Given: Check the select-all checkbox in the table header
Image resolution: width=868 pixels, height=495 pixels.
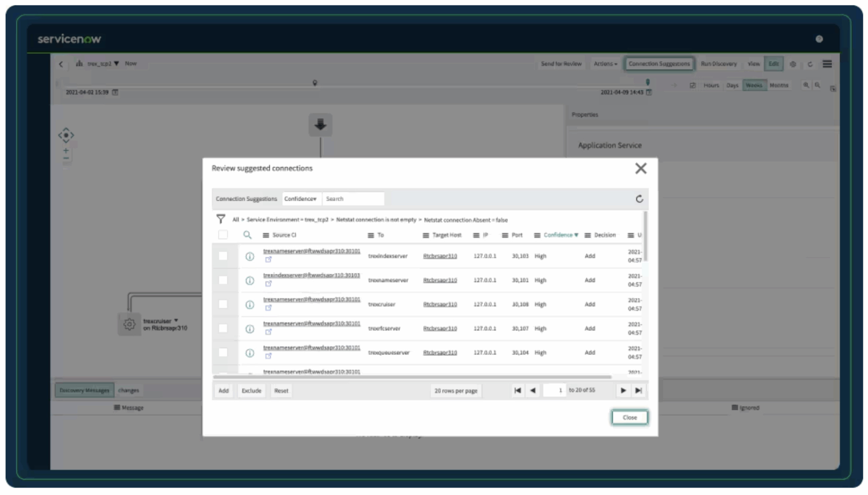Looking at the screenshot, I should coord(223,234).
